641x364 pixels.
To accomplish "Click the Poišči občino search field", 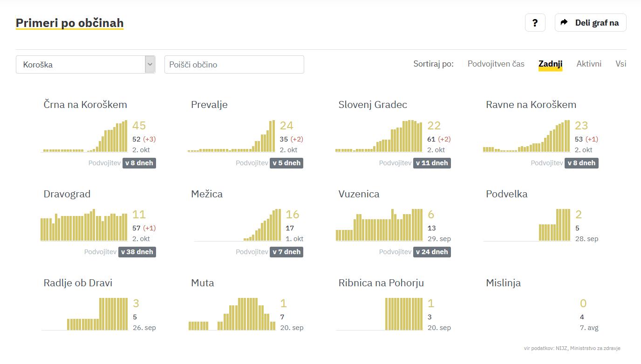I will point(234,64).
